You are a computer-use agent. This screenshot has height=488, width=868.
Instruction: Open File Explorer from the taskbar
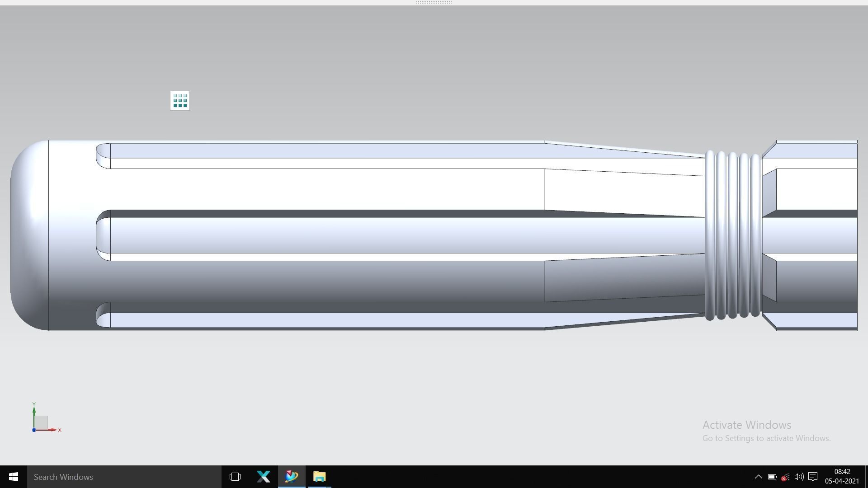[x=320, y=477]
